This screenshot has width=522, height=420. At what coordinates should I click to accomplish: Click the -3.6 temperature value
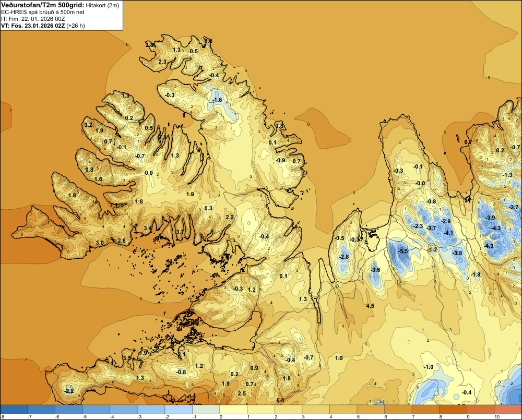[x=375, y=270]
